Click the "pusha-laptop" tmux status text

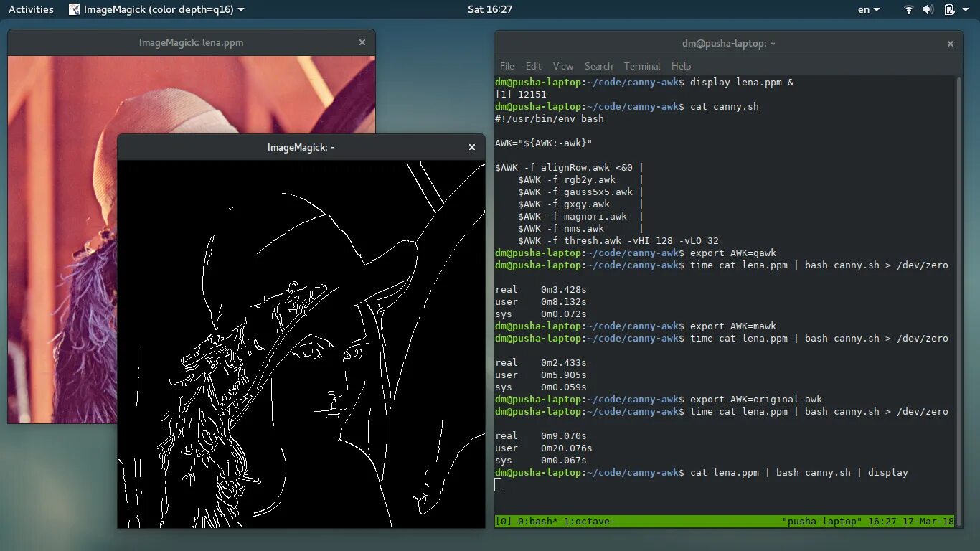tap(822, 521)
